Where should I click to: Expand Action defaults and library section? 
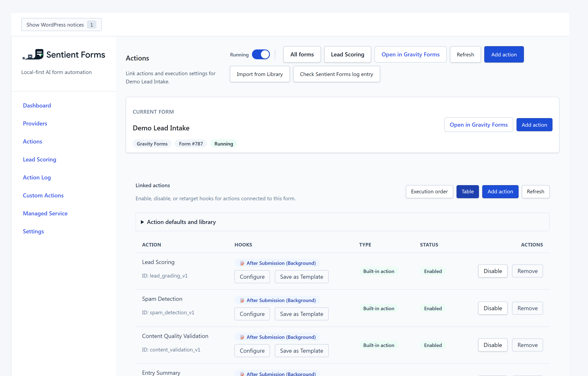342,222
